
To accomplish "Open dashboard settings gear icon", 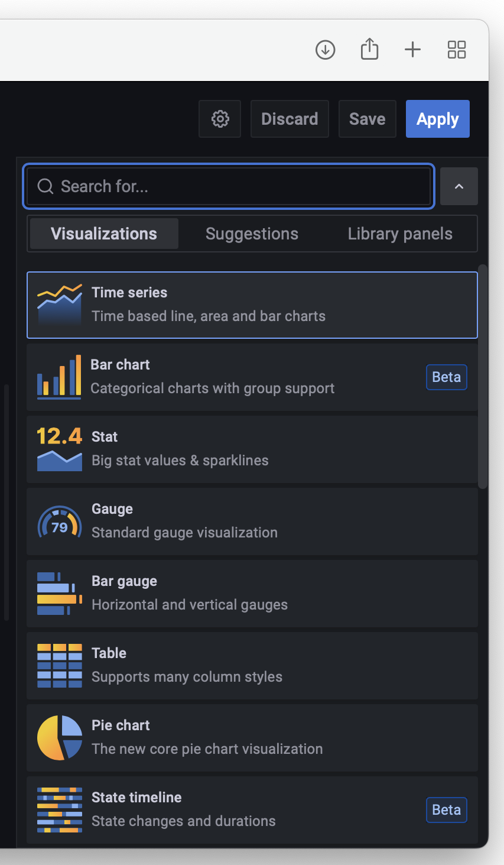I will click(220, 119).
